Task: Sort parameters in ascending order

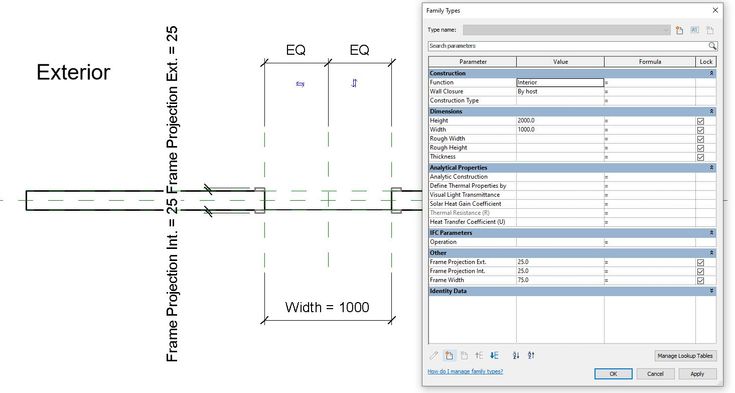Action: click(516, 355)
